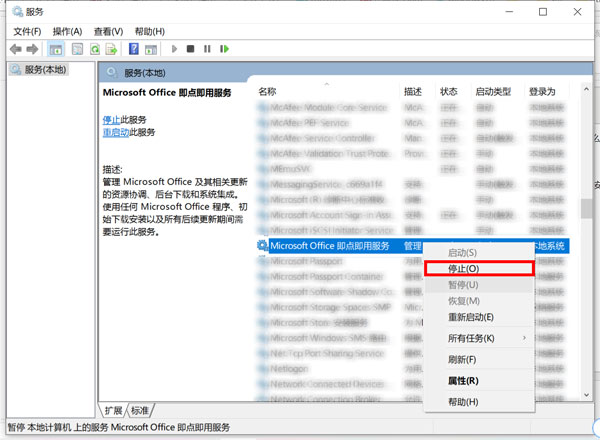Select McAfee Validation Trust Protection row
The height and width of the screenshot is (440, 600).
pyautogui.click(x=413, y=153)
